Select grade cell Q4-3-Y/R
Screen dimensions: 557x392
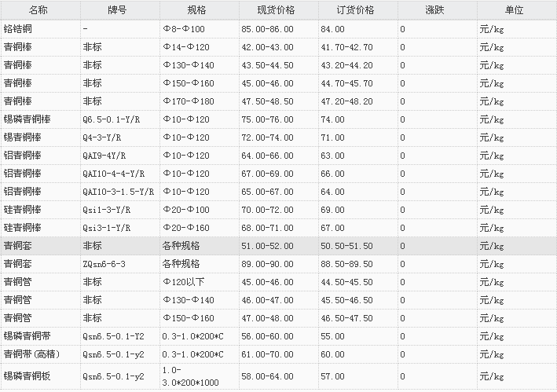103,137
